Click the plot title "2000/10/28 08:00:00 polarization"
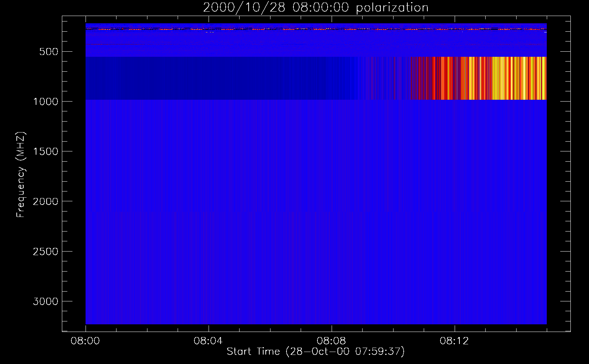This screenshot has width=589, height=364. point(316,8)
